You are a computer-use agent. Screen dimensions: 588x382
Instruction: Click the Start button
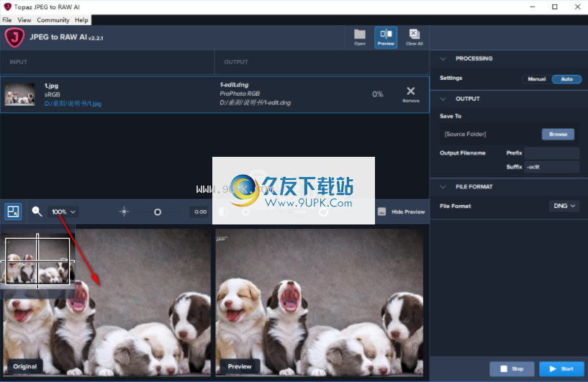(561, 369)
